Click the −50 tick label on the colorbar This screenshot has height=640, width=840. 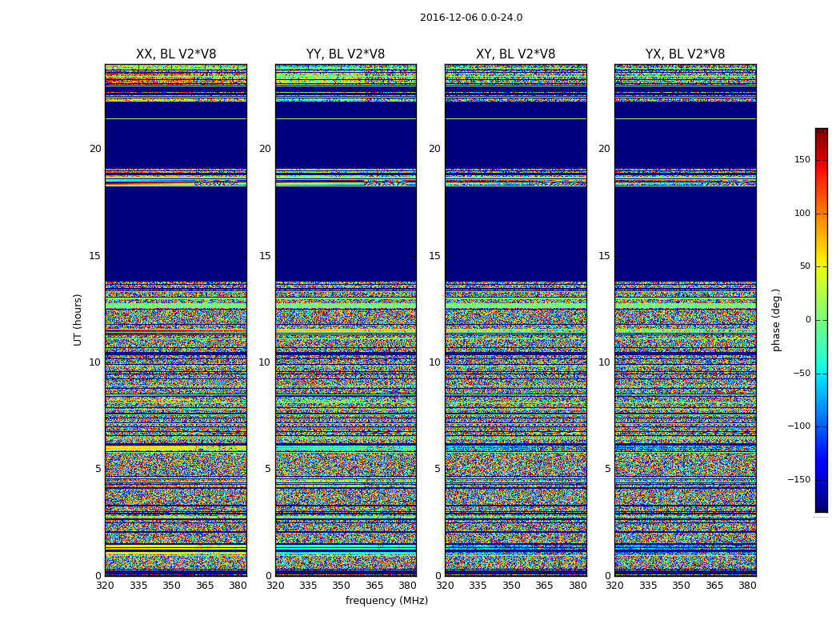click(x=800, y=374)
